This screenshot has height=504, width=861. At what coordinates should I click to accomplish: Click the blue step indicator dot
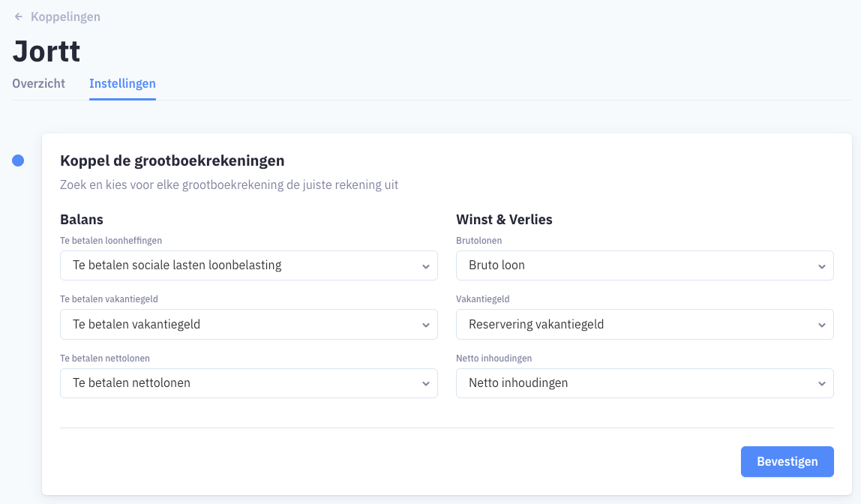click(18, 160)
